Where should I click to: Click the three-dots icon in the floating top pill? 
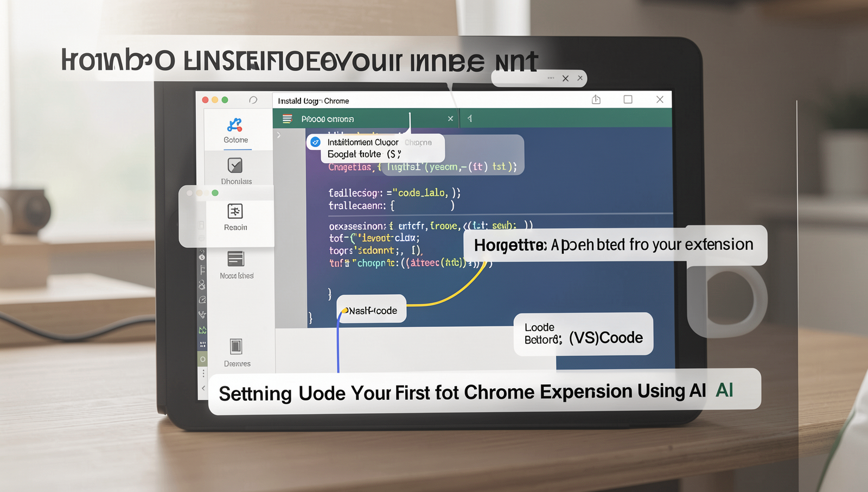551,78
